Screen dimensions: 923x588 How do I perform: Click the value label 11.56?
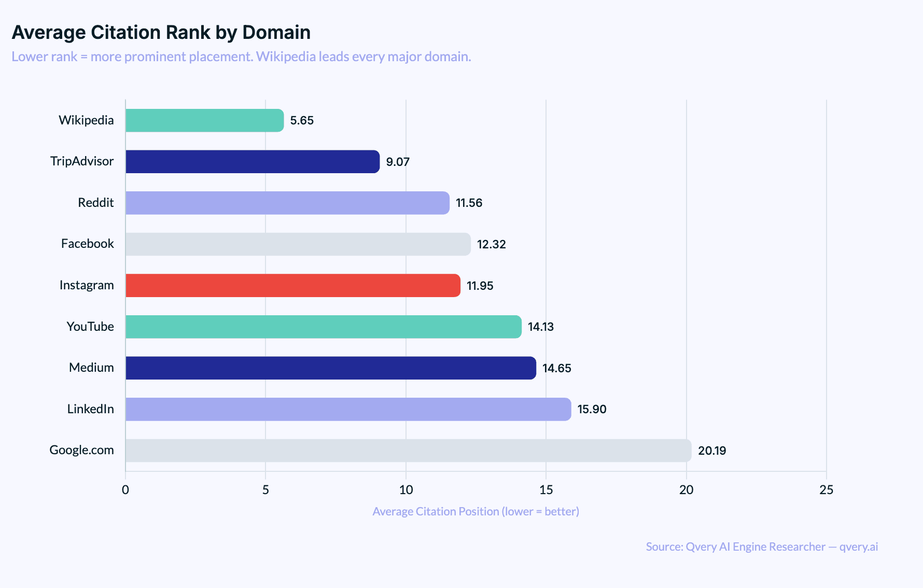[x=469, y=203]
